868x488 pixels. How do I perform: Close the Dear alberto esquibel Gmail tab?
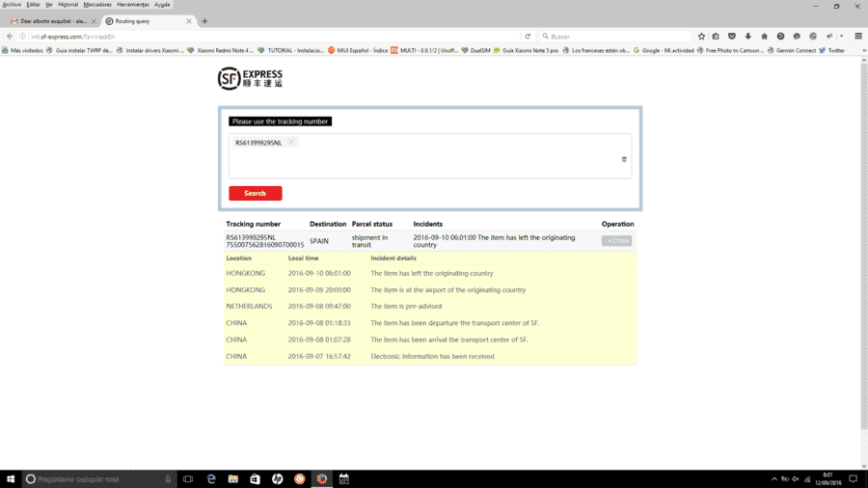click(x=94, y=21)
